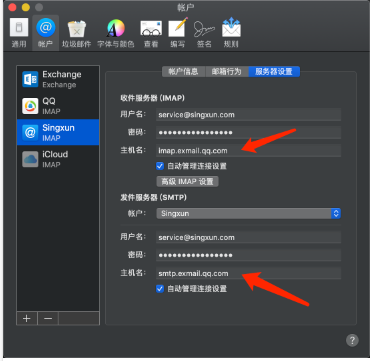The height and width of the screenshot is (361, 376).
Task: Select the Singxun IMAP account
Action: pos(58,132)
